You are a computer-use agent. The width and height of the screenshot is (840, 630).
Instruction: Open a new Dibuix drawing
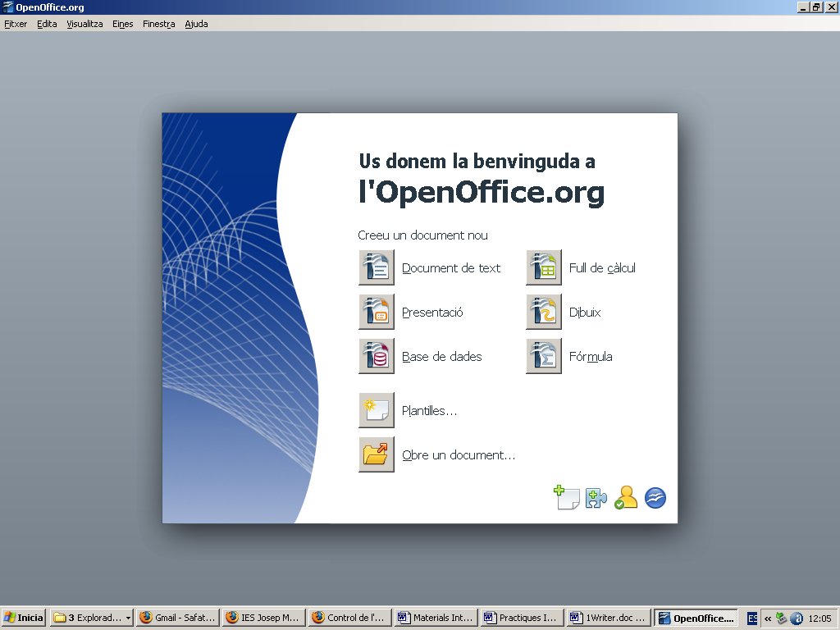(x=544, y=312)
